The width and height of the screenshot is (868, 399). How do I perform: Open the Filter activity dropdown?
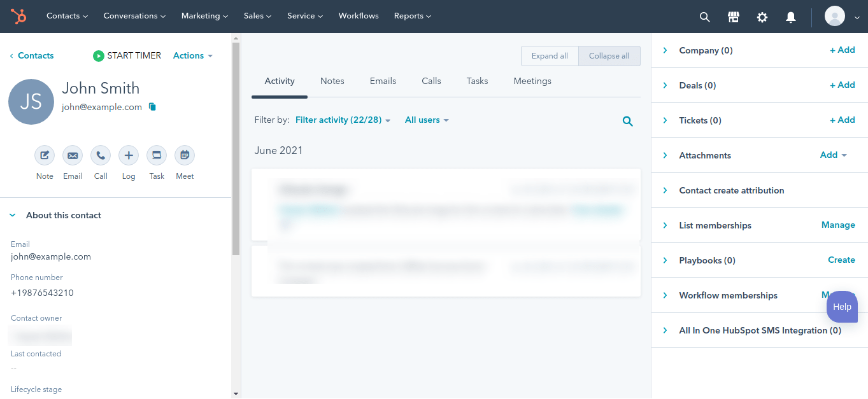pos(342,120)
